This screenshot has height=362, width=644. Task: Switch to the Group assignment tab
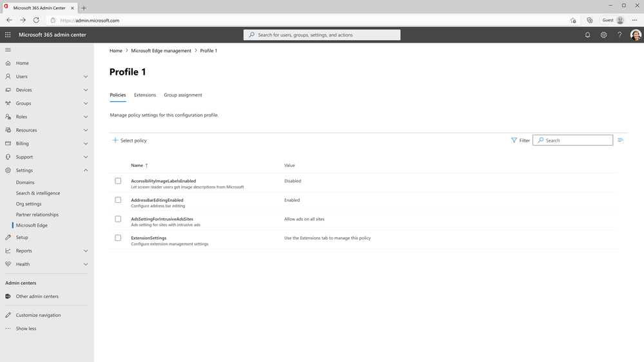[183, 95]
